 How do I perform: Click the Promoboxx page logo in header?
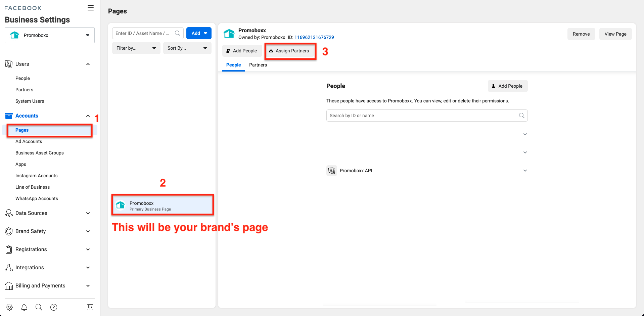(229, 34)
